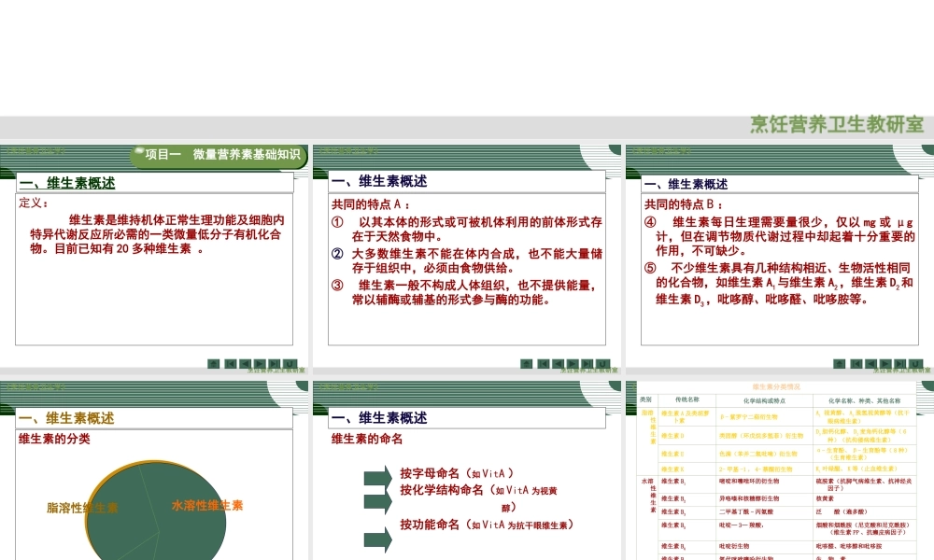Expand the 水溶性维生素 row group in the table
934x560 pixels.
pos(652,487)
